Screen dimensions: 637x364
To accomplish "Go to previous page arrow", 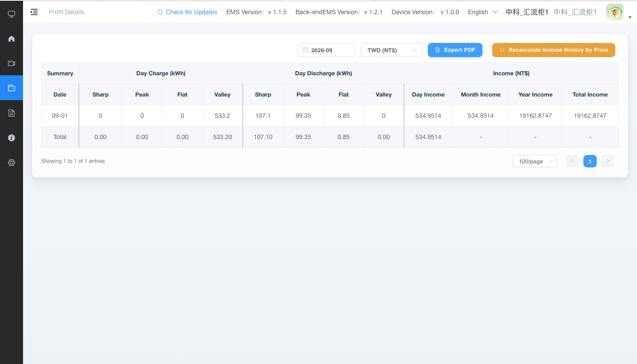I will click(x=572, y=161).
